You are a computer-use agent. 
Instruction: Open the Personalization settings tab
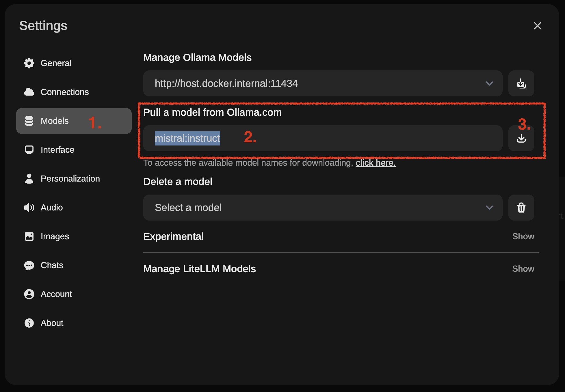coord(70,179)
